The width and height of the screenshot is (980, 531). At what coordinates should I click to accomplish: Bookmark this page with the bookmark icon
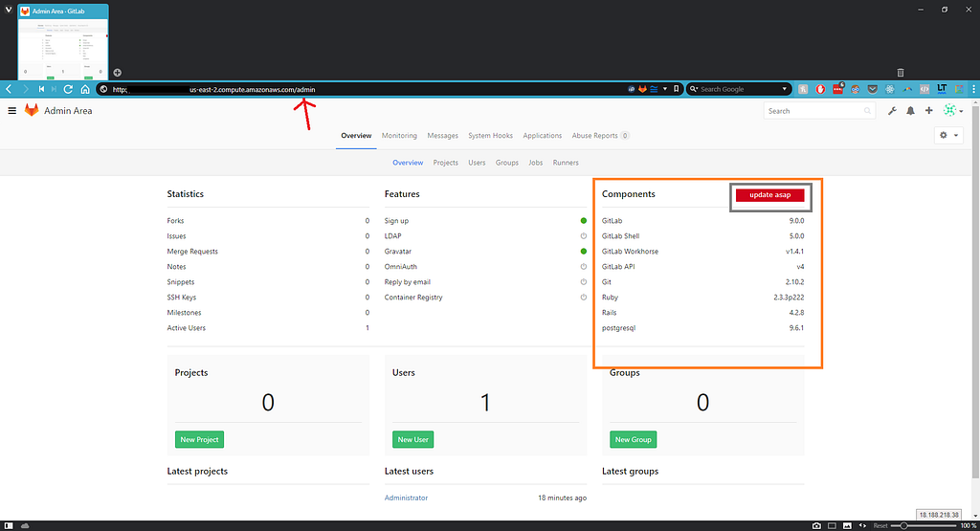pos(676,89)
